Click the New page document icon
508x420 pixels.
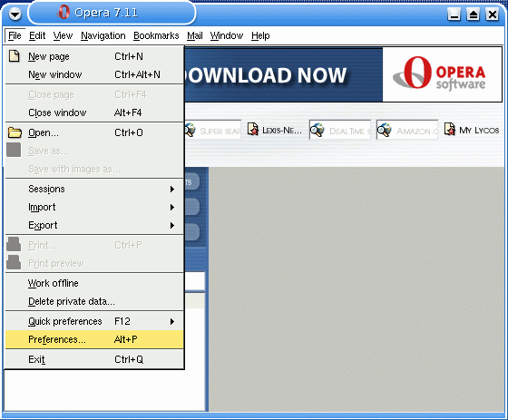click(14, 56)
